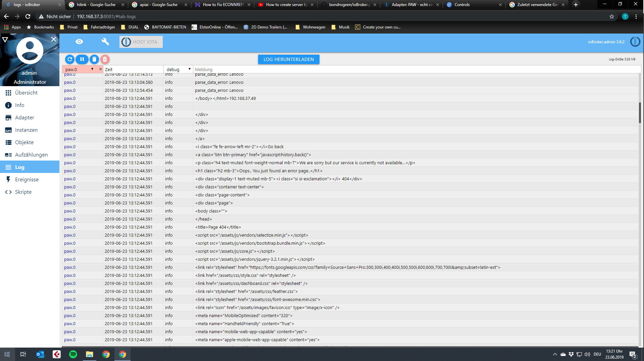The width and height of the screenshot is (644, 361).
Task: Open Spotify from the taskbar
Action: [x=73, y=354]
